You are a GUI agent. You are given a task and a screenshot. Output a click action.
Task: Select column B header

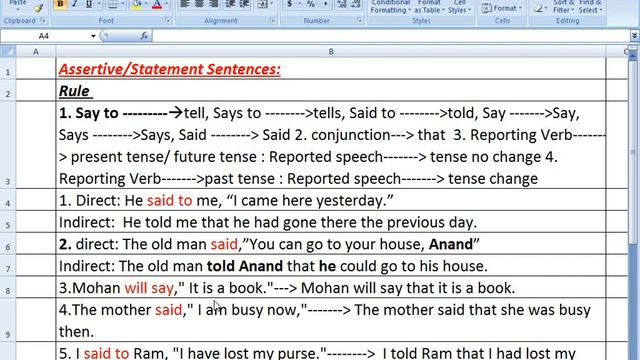[331, 51]
